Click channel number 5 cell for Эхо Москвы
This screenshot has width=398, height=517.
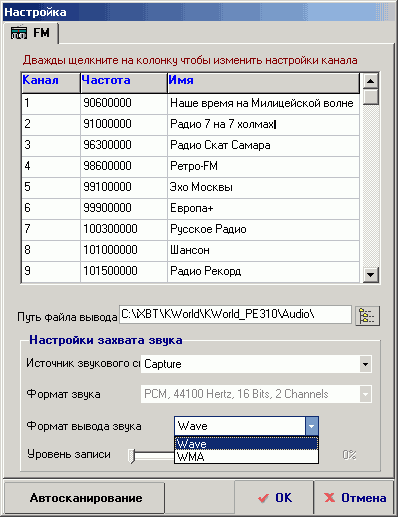coord(51,188)
